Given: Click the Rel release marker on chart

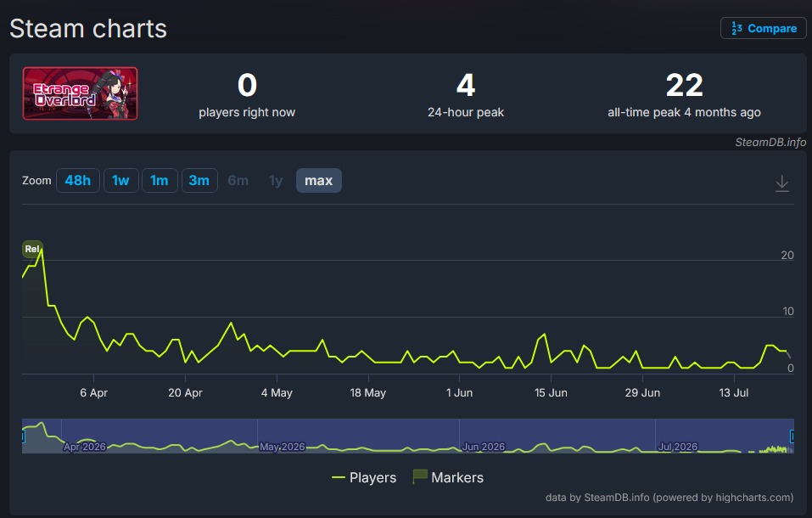Looking at the screenshot, I should click(x=32, y=249).
